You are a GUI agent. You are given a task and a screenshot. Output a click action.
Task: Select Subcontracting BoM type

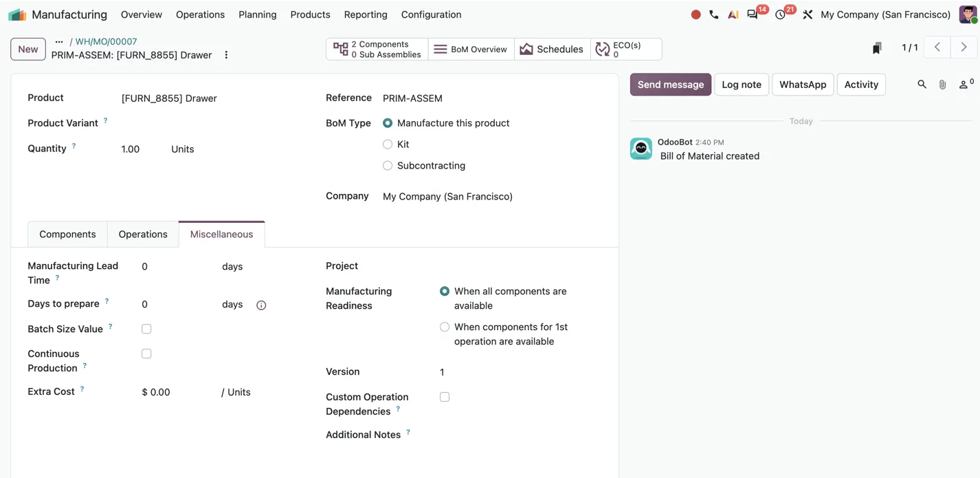388,166
